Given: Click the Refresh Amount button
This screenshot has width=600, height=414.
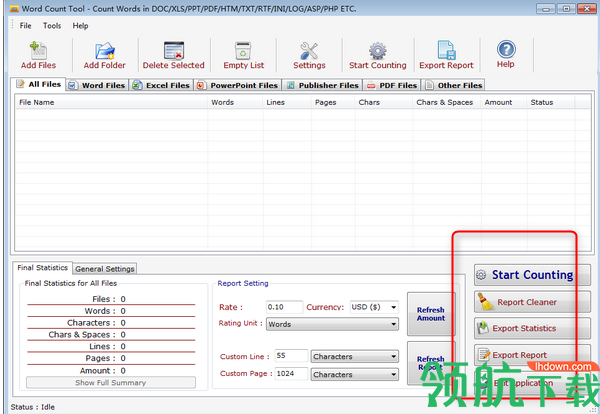Looking at the screenshot, I should click(x=431, y=314).
